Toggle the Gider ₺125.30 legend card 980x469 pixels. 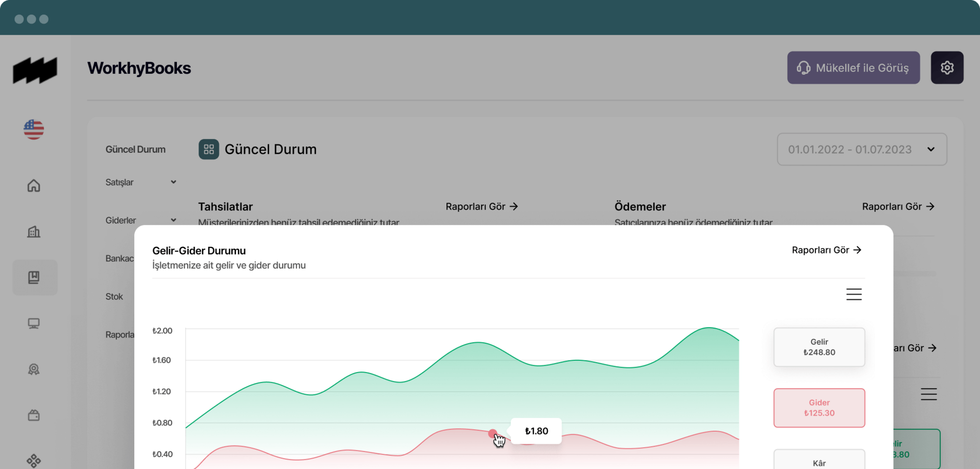tap(819, 408)
